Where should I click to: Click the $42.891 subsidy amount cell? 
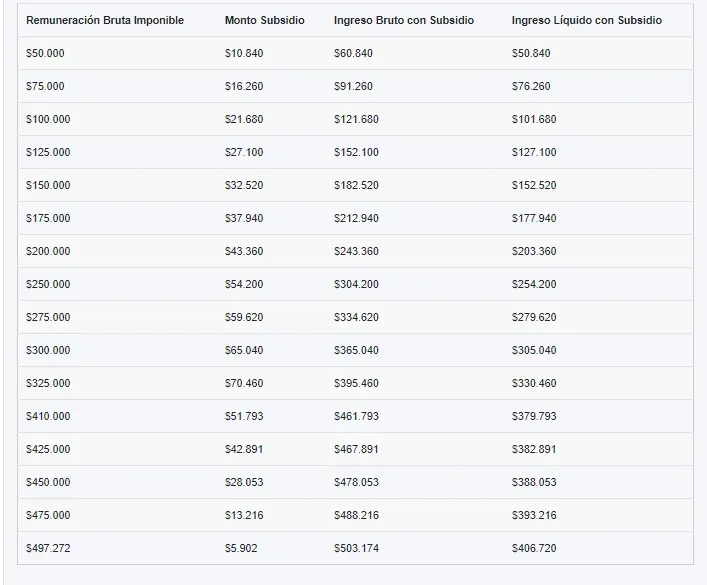[x=244, y=449]
